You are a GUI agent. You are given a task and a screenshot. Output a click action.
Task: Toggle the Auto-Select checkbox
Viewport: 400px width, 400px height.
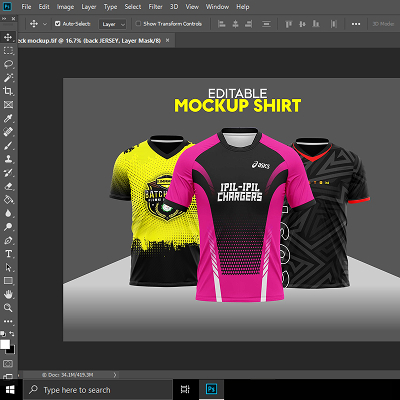coord(57,24)
